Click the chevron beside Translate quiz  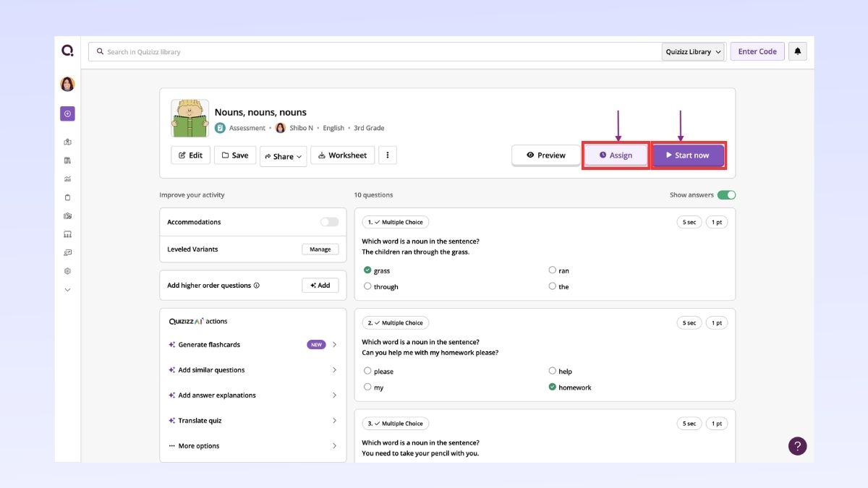tap(334, 421)
